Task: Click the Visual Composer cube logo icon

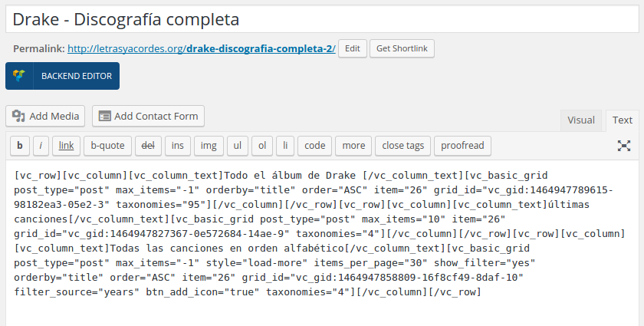Action: [x=19, y=76]
